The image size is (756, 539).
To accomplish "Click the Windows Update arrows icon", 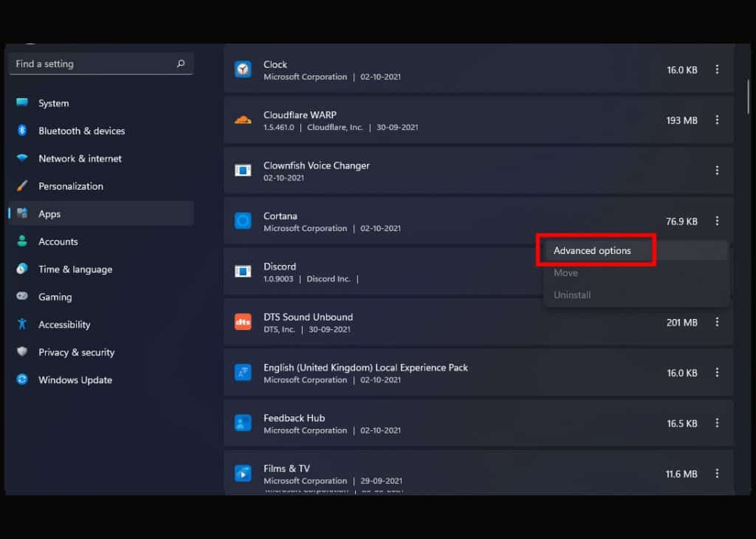I will [x=22, y=380].
